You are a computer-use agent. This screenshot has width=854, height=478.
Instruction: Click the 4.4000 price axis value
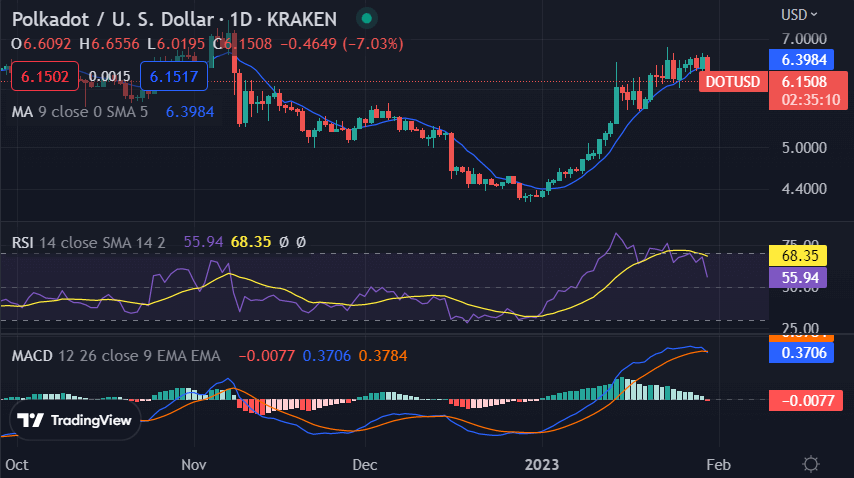click(804, 189)
